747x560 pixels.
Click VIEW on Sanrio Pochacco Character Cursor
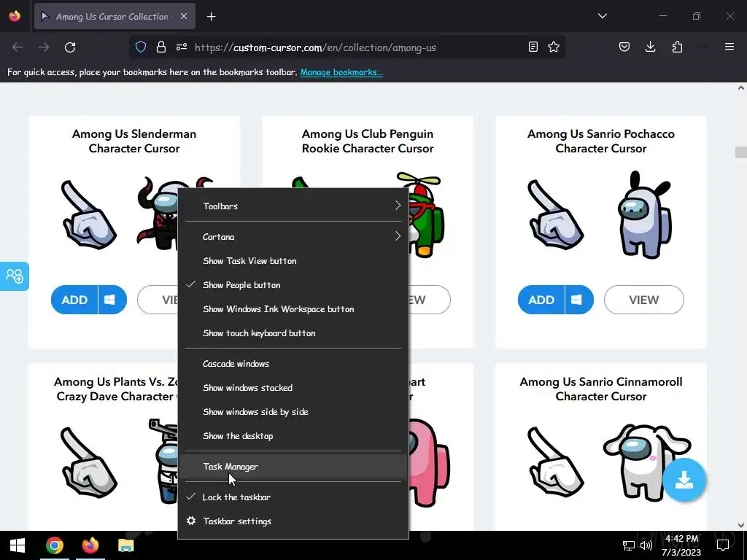tap(643, 300)
